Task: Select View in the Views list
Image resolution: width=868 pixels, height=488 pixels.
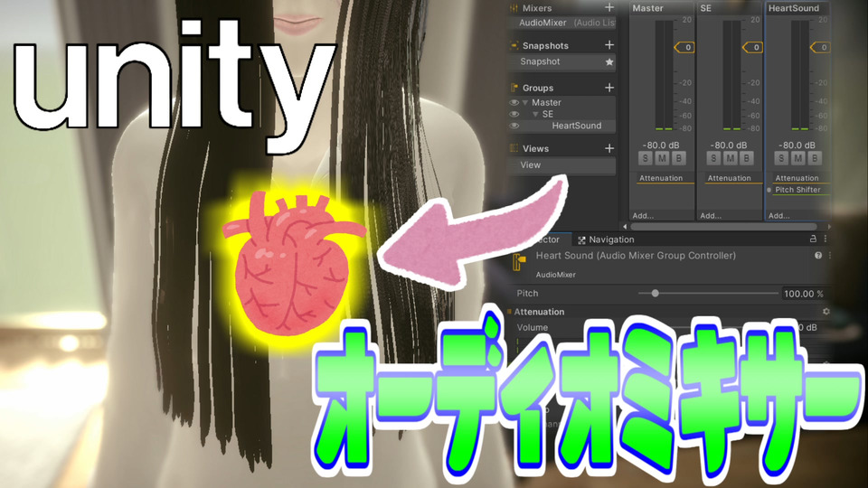Action: point(562,164)
